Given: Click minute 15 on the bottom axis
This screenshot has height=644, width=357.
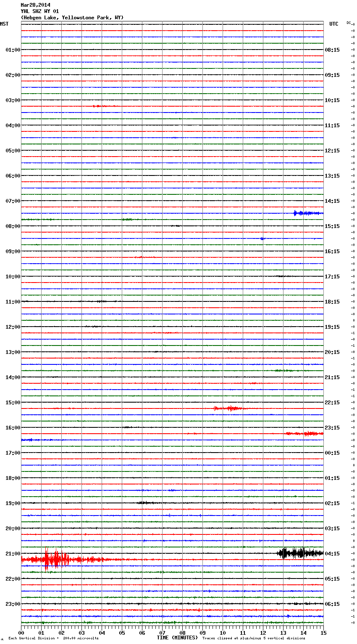Looking at the screenshot, I should click(323, 633).
